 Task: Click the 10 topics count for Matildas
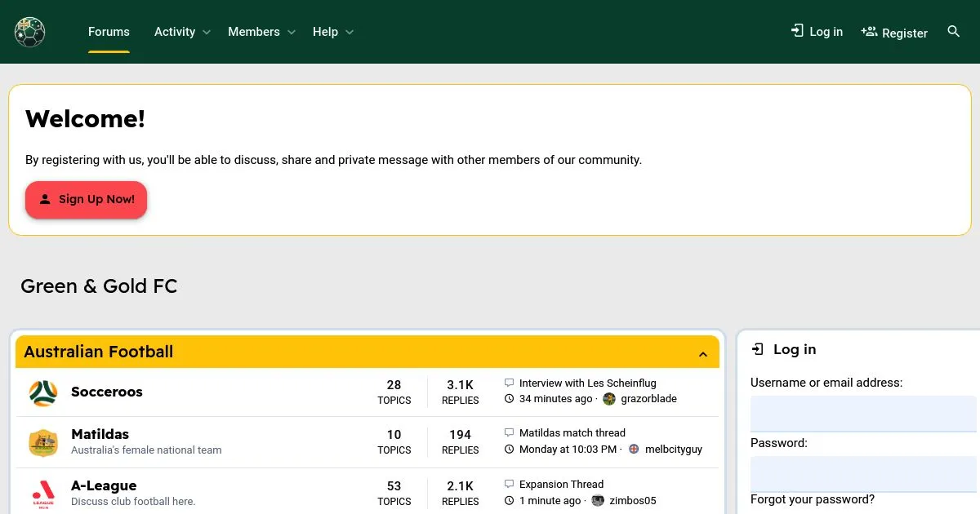pos(394,435)
